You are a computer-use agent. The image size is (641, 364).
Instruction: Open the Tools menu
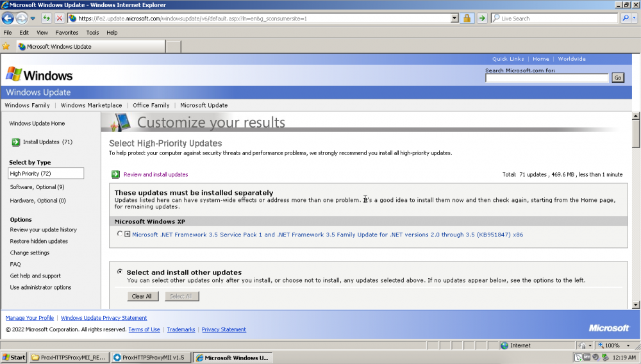pos(92,33)
